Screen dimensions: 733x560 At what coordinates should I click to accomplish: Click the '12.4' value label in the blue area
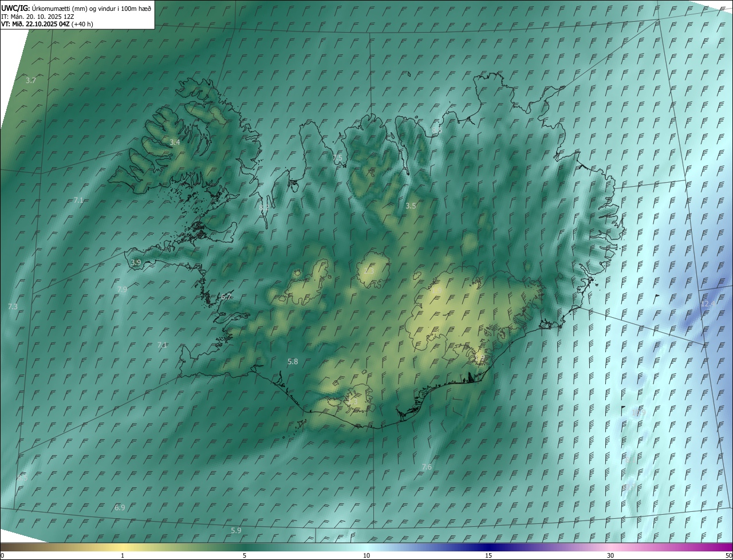(x=708, y=304)
